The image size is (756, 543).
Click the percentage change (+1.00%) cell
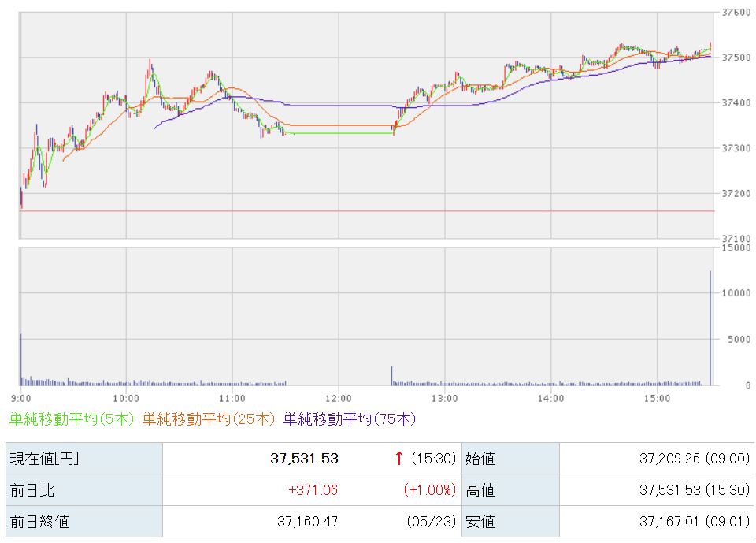[x=430, y=490]
